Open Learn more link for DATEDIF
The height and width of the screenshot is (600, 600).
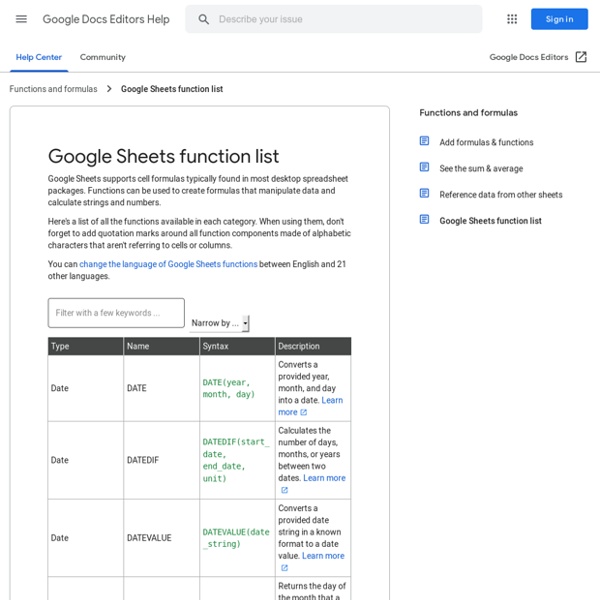click(324, 478)
